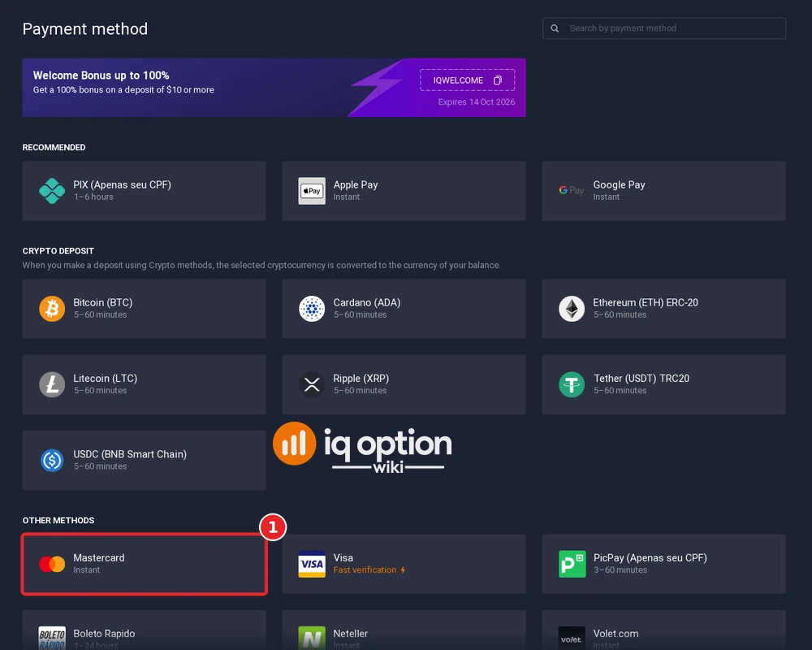Click the IQWELCOME promo code box
Screen dimensions: 812x650
[x=467, y=80]
